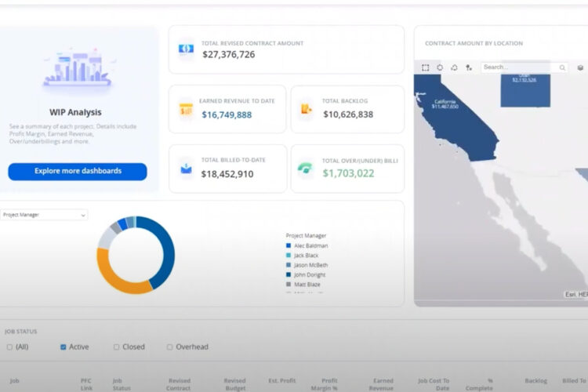The image size is (588, 392).
Task: Check the Closed job status checkbox
Action: pos(116,347)
